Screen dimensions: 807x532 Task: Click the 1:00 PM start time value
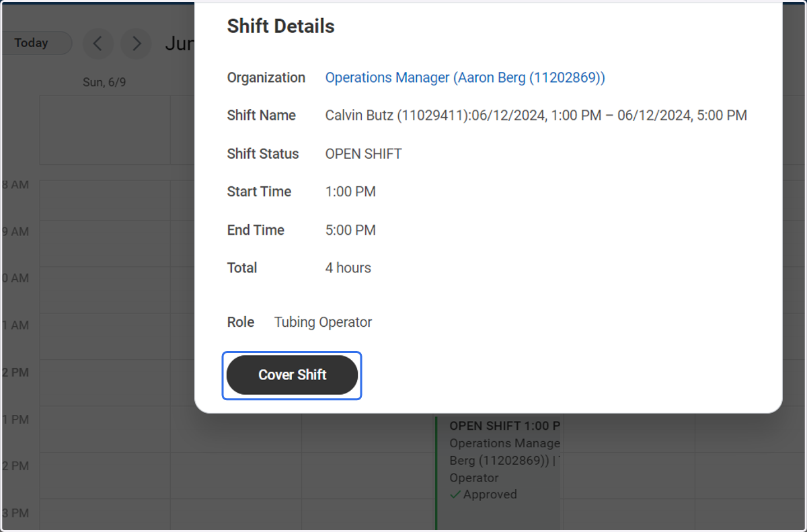(350, 192)
